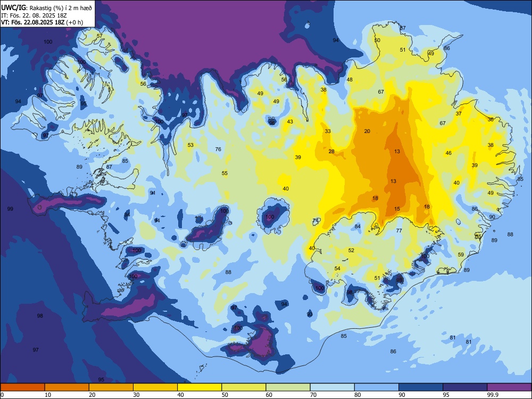The height and width of the screenshot is (399, 532).
Task: Pick the 60–70 pale green legend swatch
Action: 288,387
